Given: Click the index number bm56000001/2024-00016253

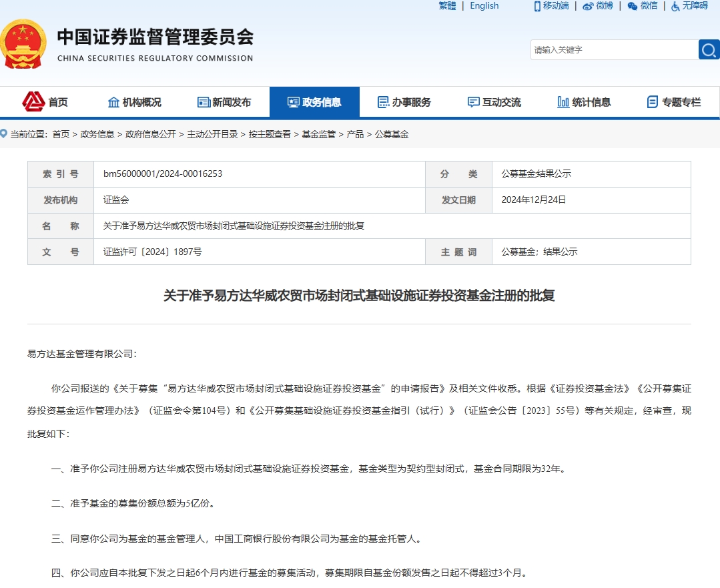Looking at the screenshot, I should coord(163,174).
